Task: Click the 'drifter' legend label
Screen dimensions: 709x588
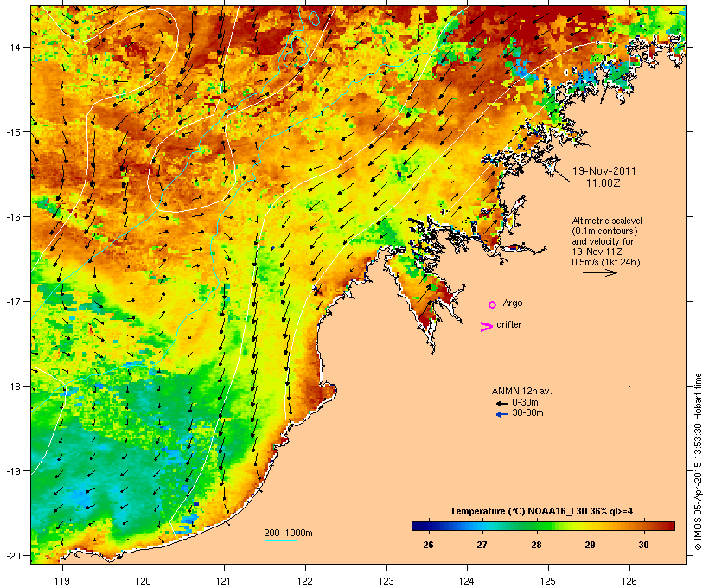Action: pyautogui.click(x=508, y=324)
